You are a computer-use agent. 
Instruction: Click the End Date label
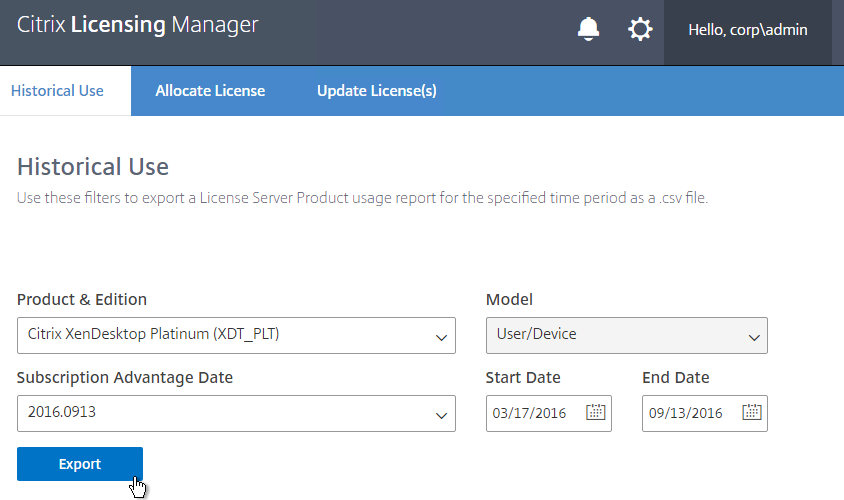coord(676,377)
